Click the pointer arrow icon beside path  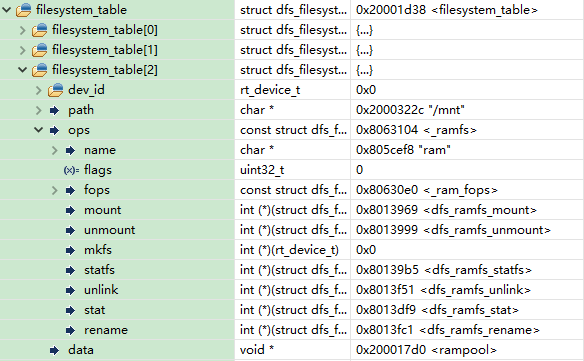pyautogui.click(x=54, y=110)
